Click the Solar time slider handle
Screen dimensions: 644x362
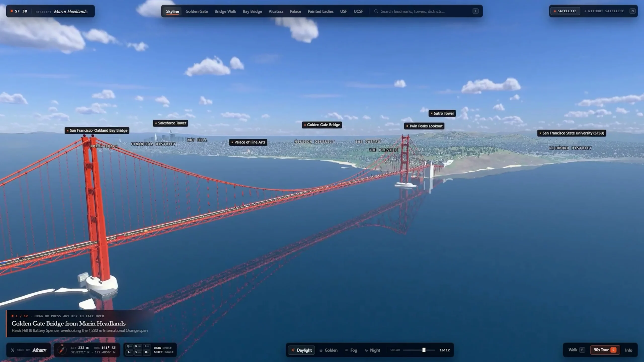(424, 350)
